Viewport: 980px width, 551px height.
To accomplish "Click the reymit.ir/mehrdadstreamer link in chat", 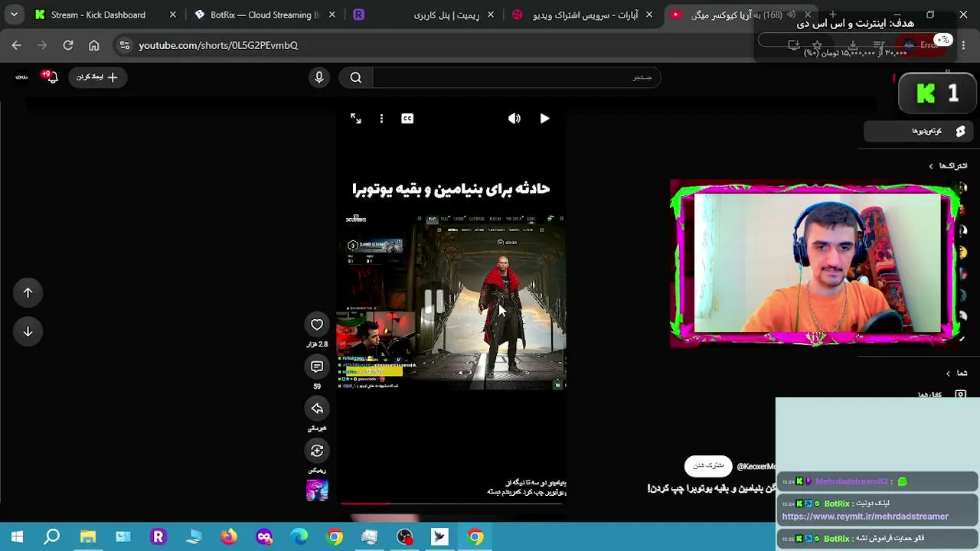I will [x=865, y=517].
